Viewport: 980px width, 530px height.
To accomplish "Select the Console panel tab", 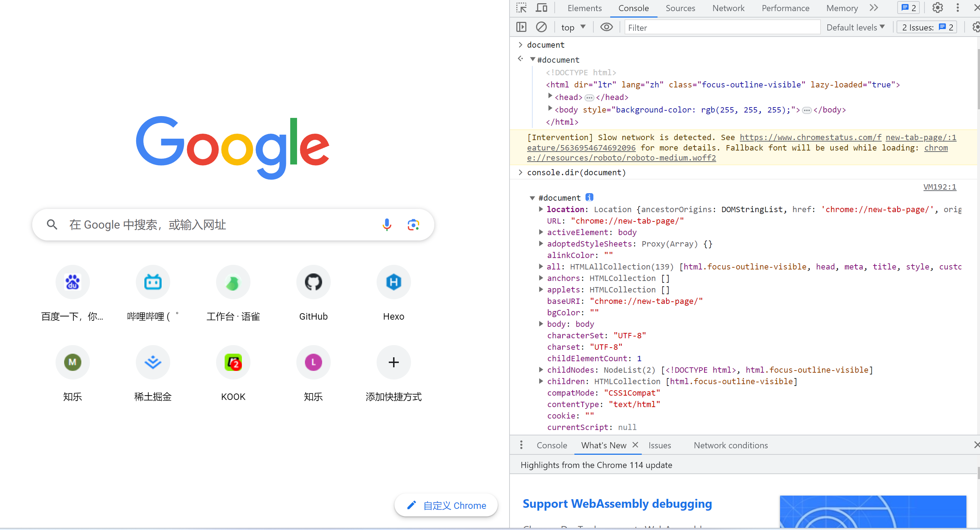I will click(x=634, y=8).
